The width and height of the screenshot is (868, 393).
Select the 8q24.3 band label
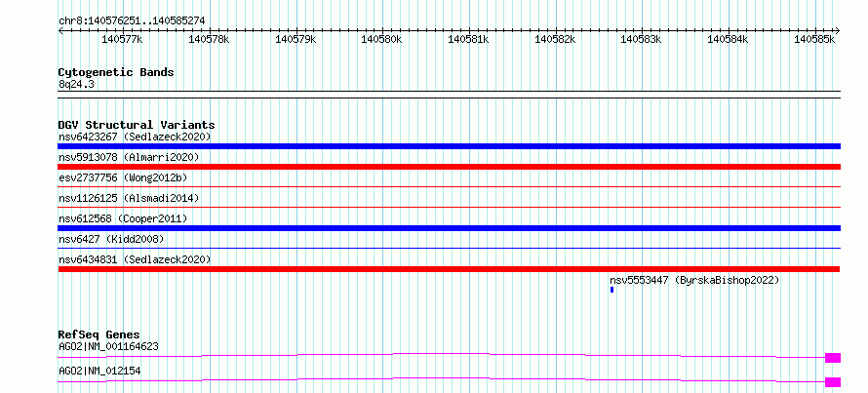coord(76,84)
